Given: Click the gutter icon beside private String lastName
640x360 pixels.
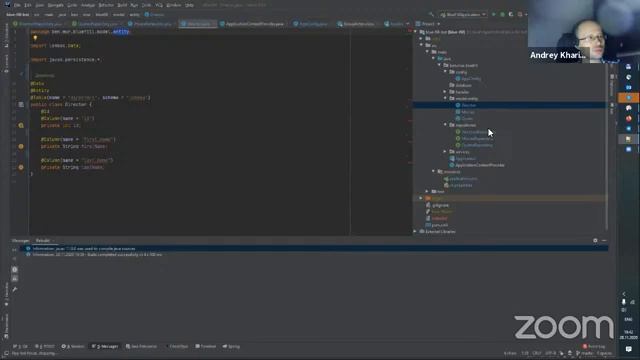Looking at the screenshot, I should point(21,167).
